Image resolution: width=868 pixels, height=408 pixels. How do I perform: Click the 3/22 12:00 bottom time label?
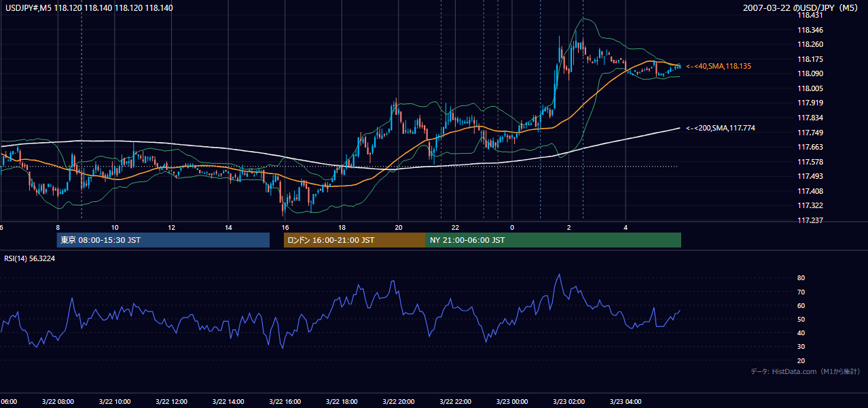tap(170, 401)
